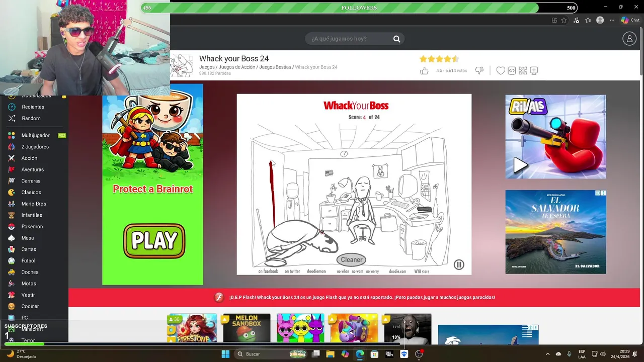Click the Flash icon in the red banner
The width and height of the screenshot is (644, 362).
click(x=219, y=297)
